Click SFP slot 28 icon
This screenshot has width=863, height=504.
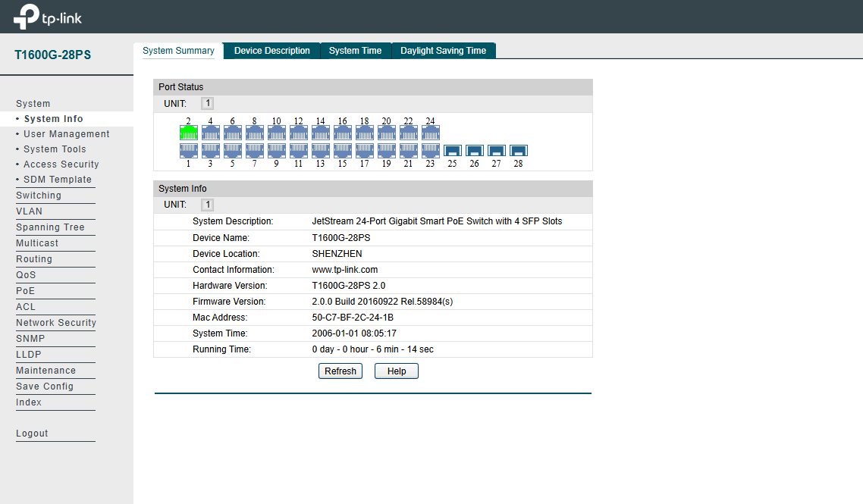[518, 151]
